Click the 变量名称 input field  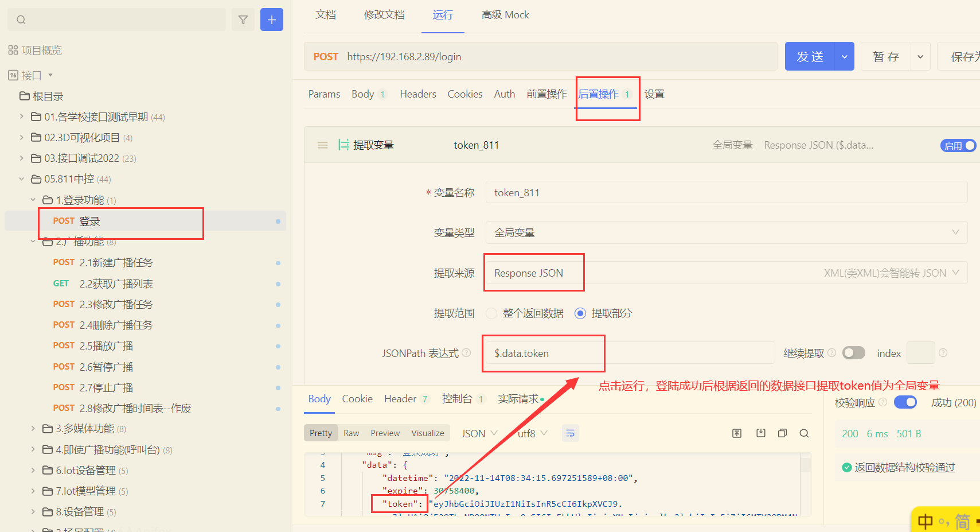click(x=727, y=192)
